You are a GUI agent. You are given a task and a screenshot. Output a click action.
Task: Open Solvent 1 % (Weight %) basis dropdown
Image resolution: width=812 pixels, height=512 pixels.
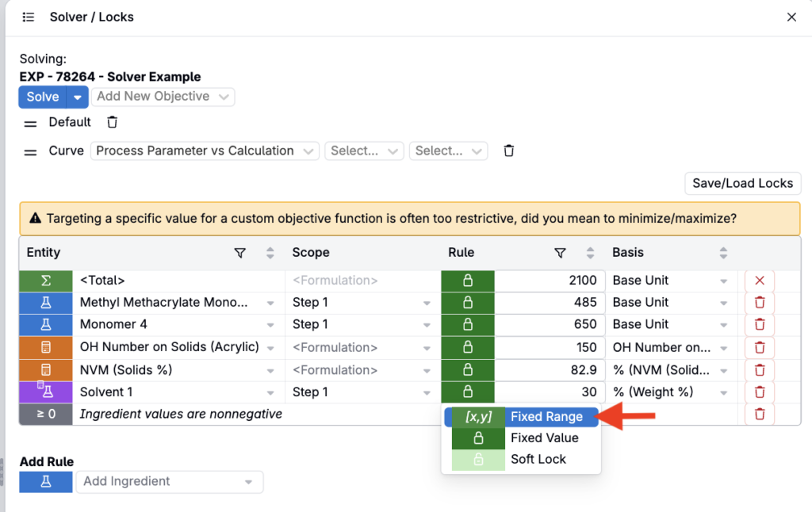[x=723, y=393]
